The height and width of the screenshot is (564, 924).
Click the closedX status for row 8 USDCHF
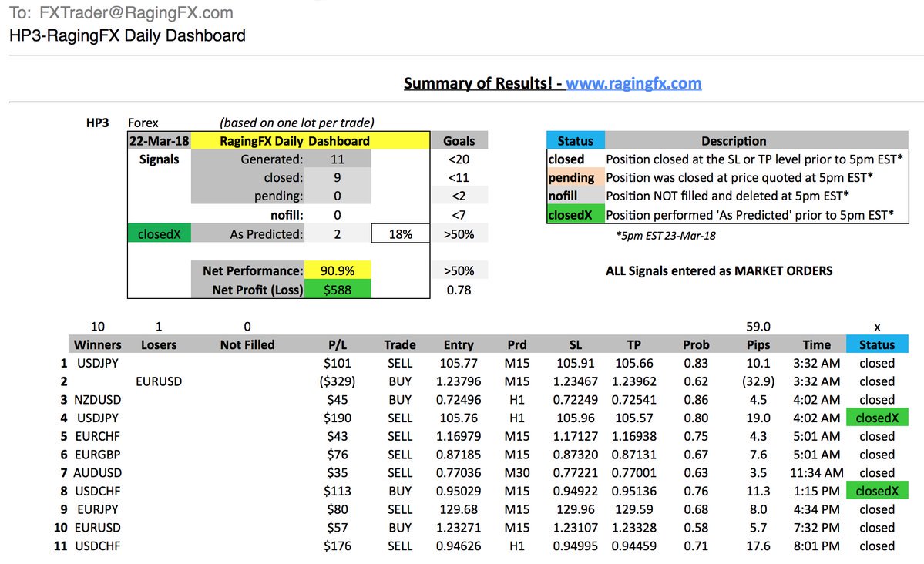pyautogui.click(x=877, y=491)
